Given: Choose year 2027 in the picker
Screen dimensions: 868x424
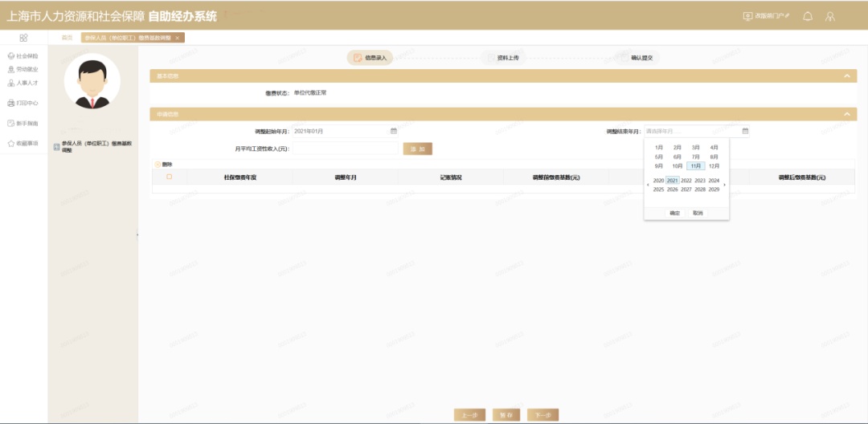Looking at the screenshot, I should [686, 190].
